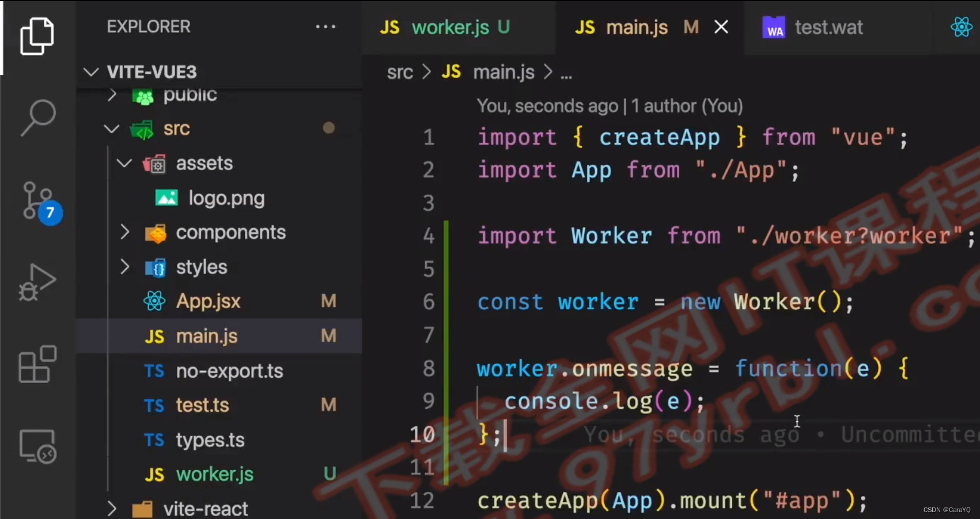The height and width of the screenshot is (519, 980).
Task: Click the logo.png image file icon
Action: 167,198
